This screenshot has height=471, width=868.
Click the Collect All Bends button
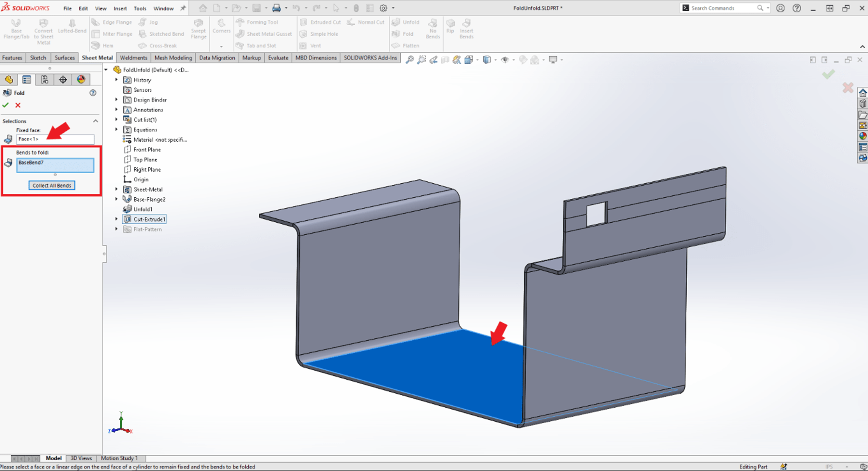coord(52,185)
